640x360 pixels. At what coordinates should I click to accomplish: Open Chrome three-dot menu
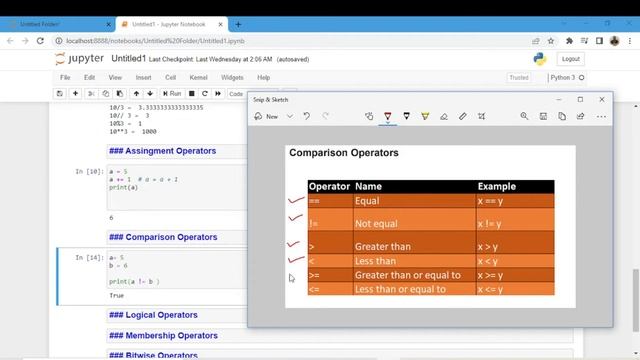click(x=630, y=41)
